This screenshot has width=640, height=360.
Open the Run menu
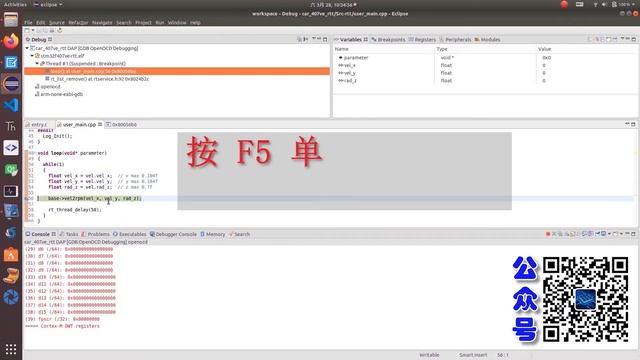click(160, 22)
